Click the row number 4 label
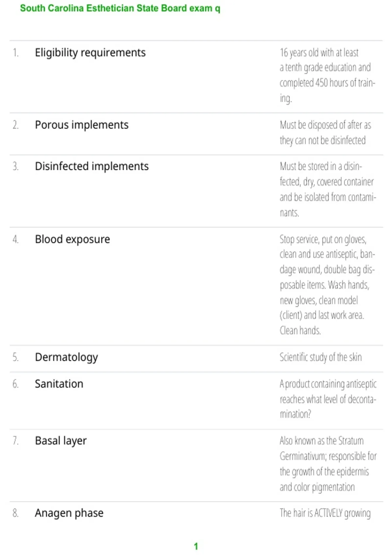 coord(15,239)
